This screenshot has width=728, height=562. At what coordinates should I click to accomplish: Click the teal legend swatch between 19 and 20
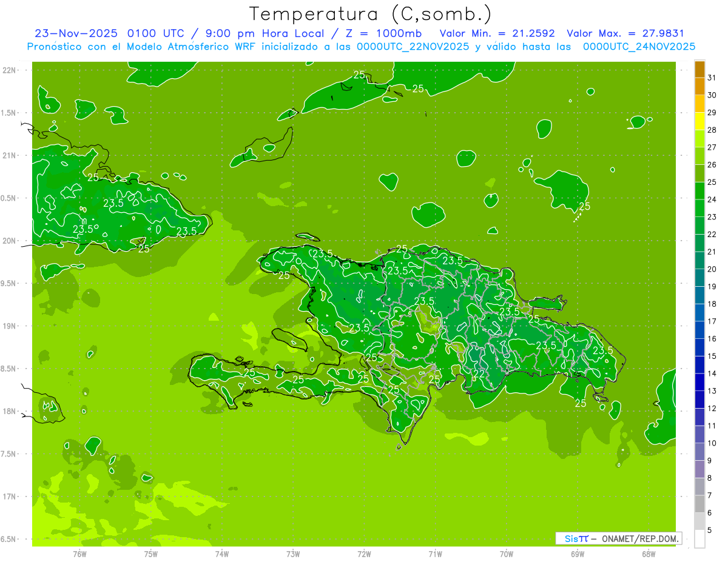tap(699, 278)
